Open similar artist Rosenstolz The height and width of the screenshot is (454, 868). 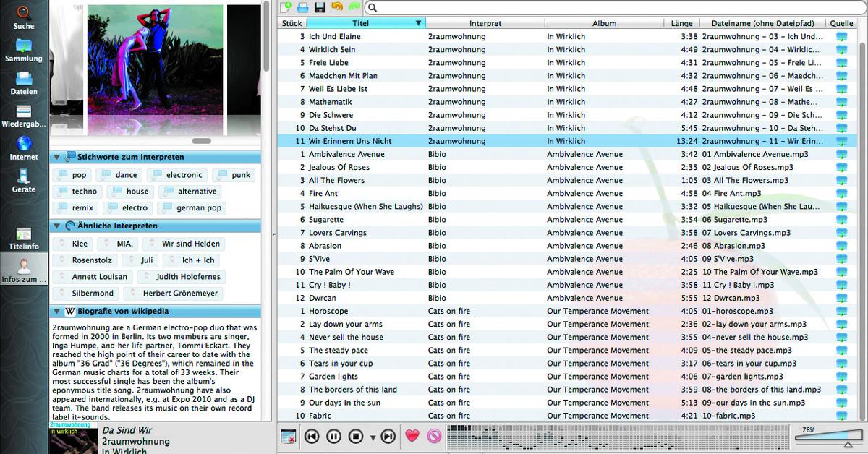85,260
